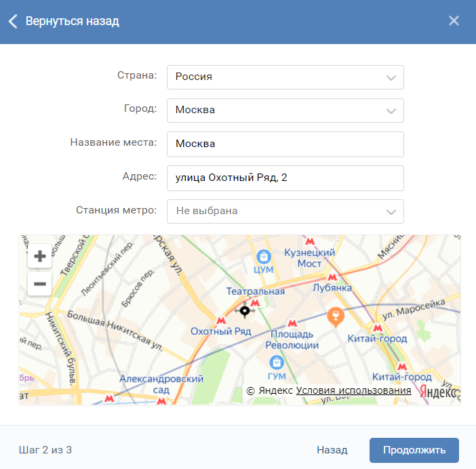
Task: Click the Охотный Ряд metro M icon
Action: [x=221, y=320]
